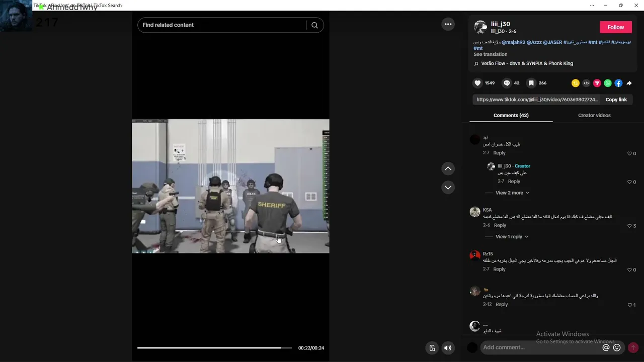Share via Facebook icon
The height and width of the screenshot is (362, 644).
(x=618, y=83)
